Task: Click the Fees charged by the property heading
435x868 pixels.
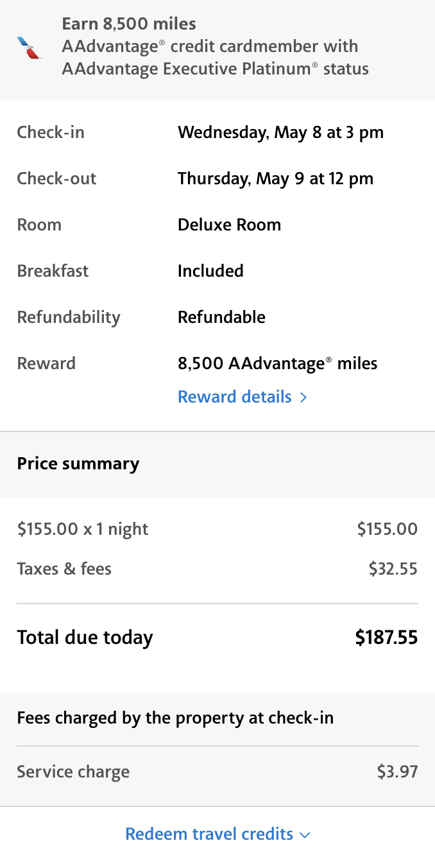Action: coord(175,717)
